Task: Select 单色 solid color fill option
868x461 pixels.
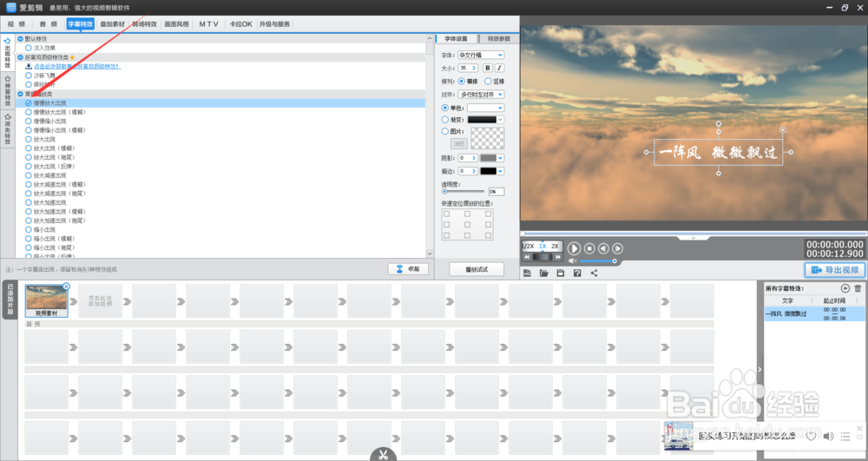Action: point(445,108)
